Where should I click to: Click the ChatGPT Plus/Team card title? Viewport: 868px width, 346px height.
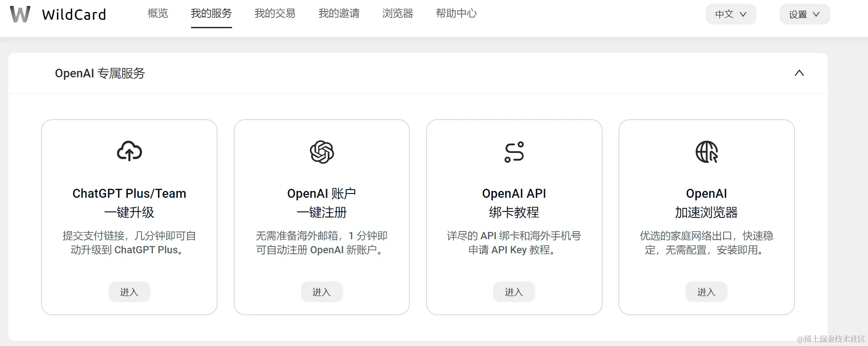click(129, 194)
